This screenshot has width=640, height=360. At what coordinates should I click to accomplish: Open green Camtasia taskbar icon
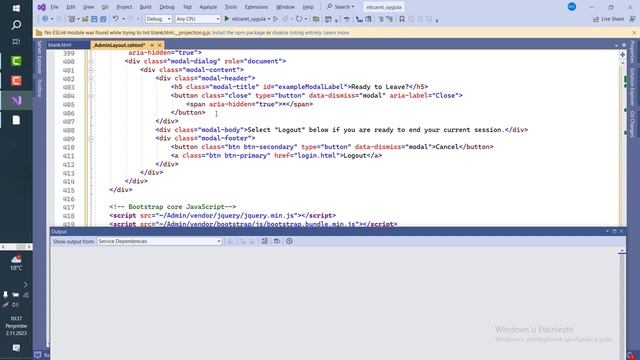pyautogui.click(x=16, y=61)
